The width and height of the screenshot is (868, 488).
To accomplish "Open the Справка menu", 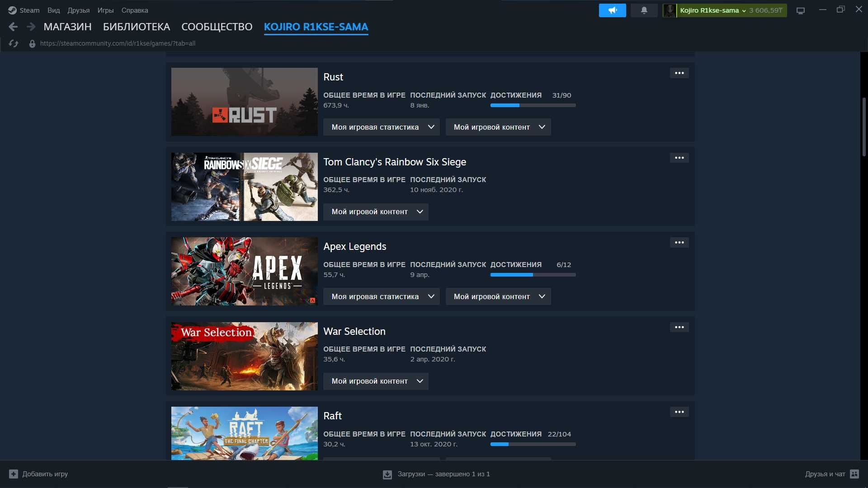I will tap(135, 10).
